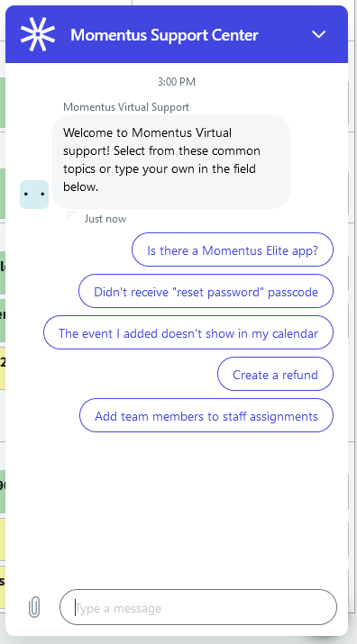Click the blue chat header bar

(177, 34)
